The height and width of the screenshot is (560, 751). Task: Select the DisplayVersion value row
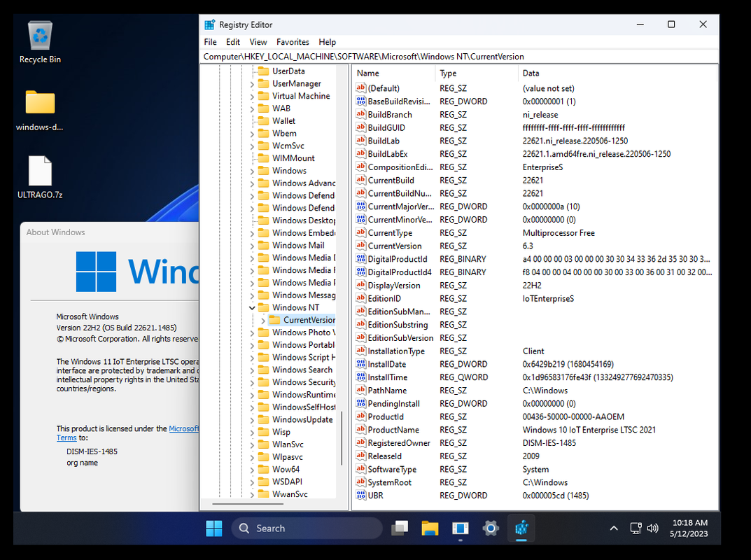pyautogui.click(x=534, y=285)
